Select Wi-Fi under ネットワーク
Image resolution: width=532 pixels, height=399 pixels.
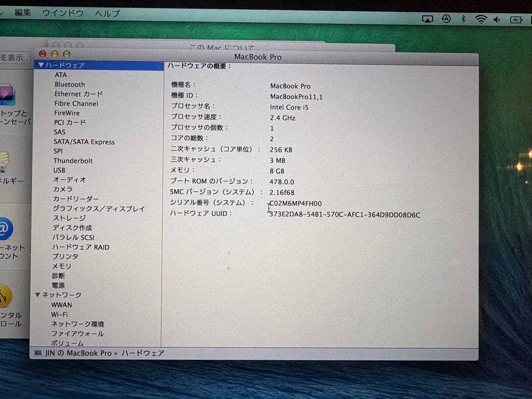point(60,314)
